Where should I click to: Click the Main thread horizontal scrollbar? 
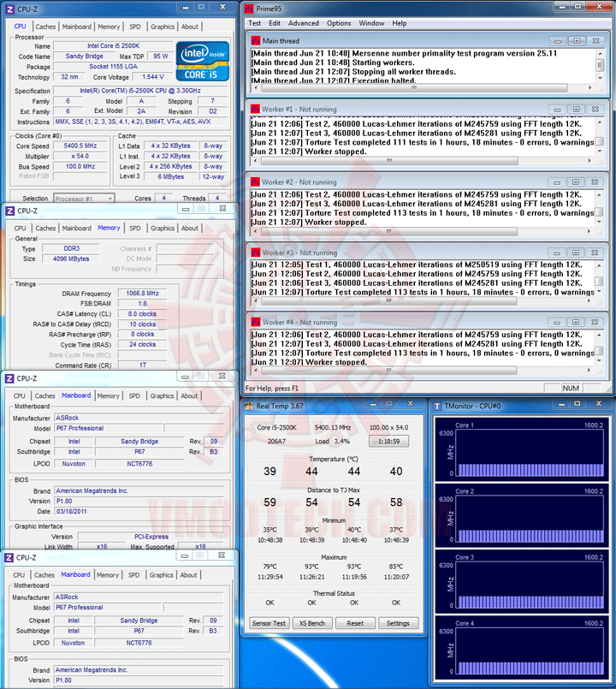pyautogui.click(x=423, y=88)
